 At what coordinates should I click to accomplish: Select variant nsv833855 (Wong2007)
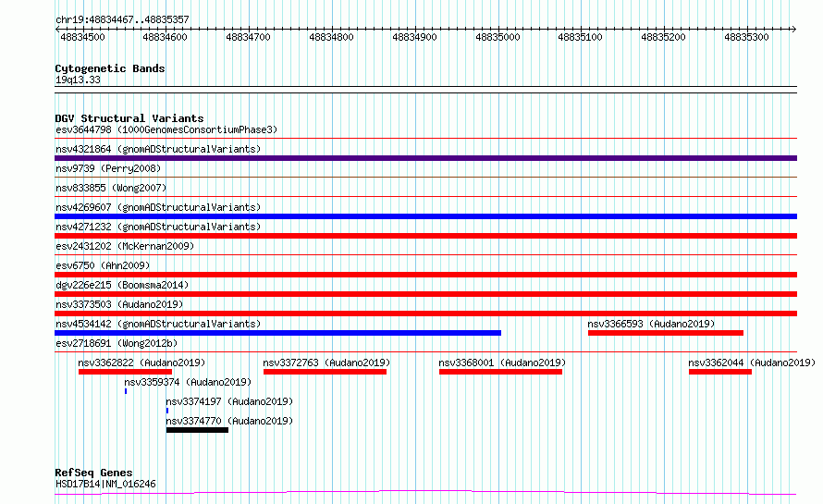pyautogui.click(x=111, y=188)
